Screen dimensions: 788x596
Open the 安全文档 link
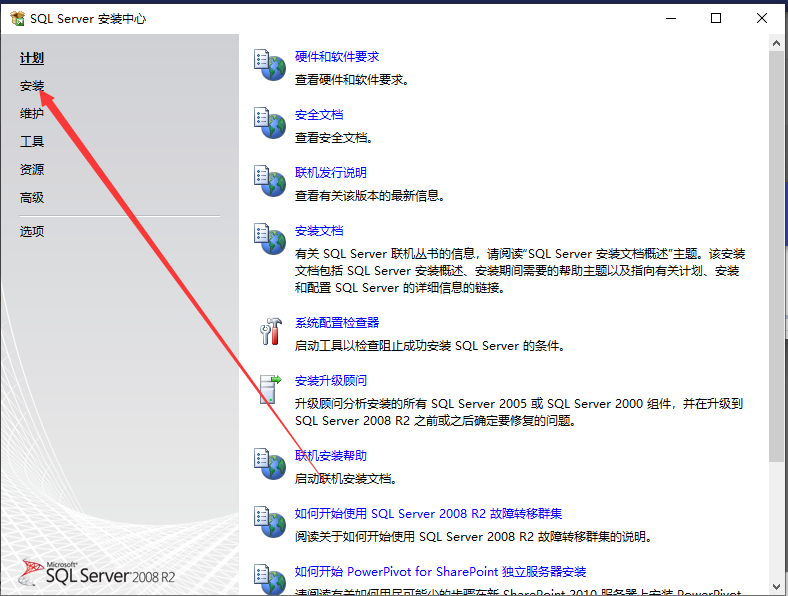click(x=319, y=115)
